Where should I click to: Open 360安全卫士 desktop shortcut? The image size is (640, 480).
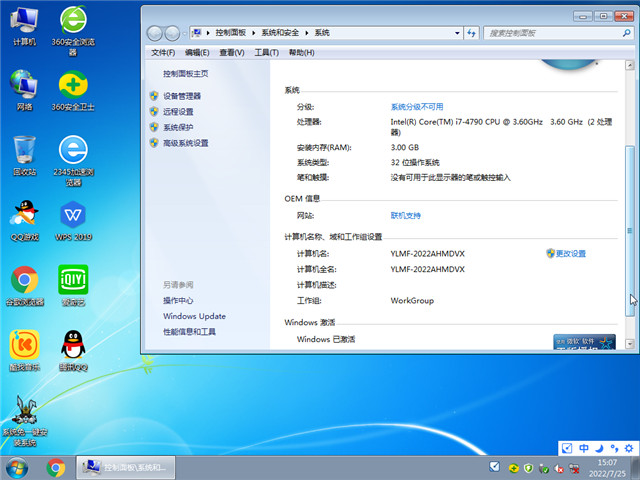pos(73,91)
